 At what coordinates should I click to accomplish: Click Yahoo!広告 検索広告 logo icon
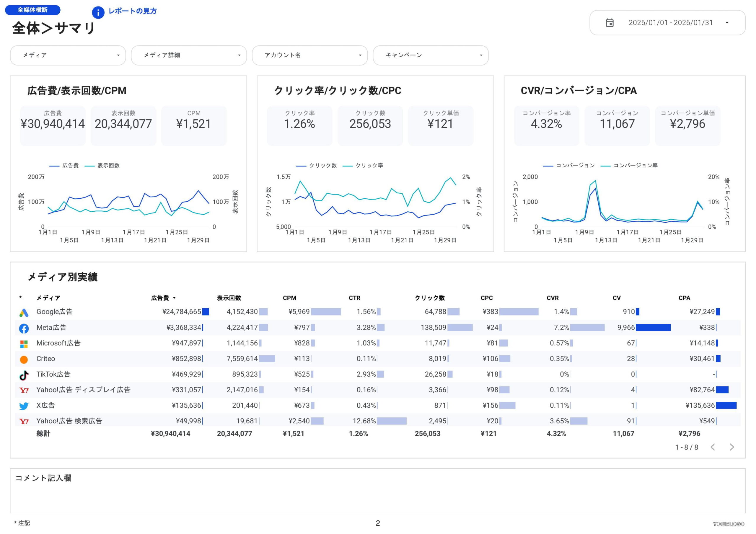tap(24, 422)
